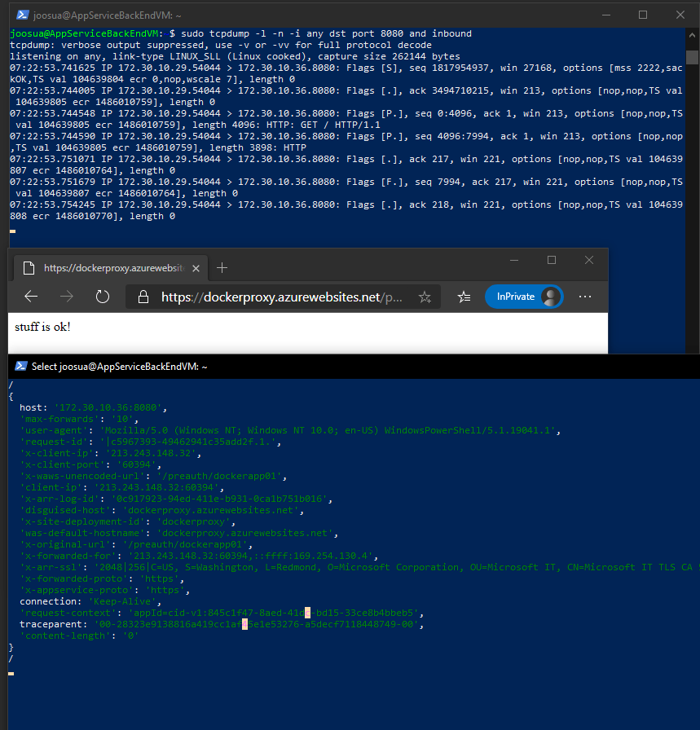Click the browser forward arrow
Image resolution: width=700 pixels, height=730 pixels.
67,297
